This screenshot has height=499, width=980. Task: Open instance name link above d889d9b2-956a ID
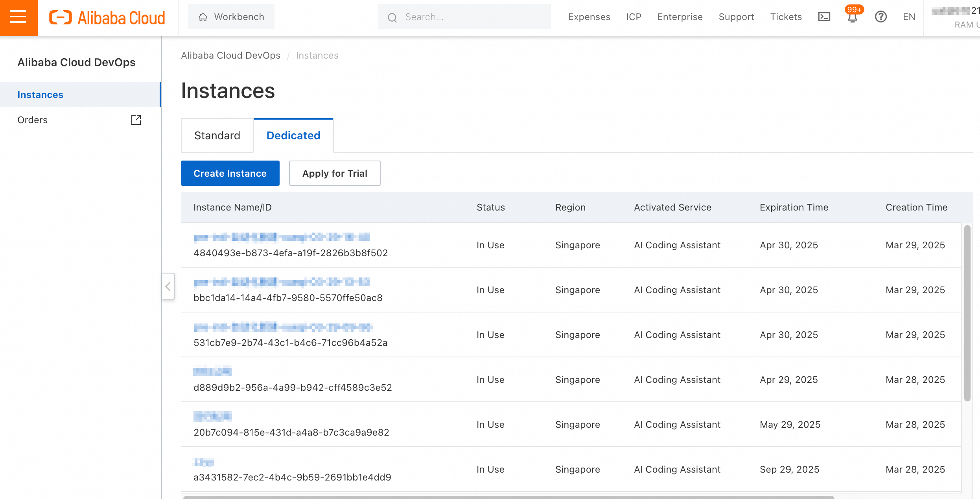click(212, 371)
